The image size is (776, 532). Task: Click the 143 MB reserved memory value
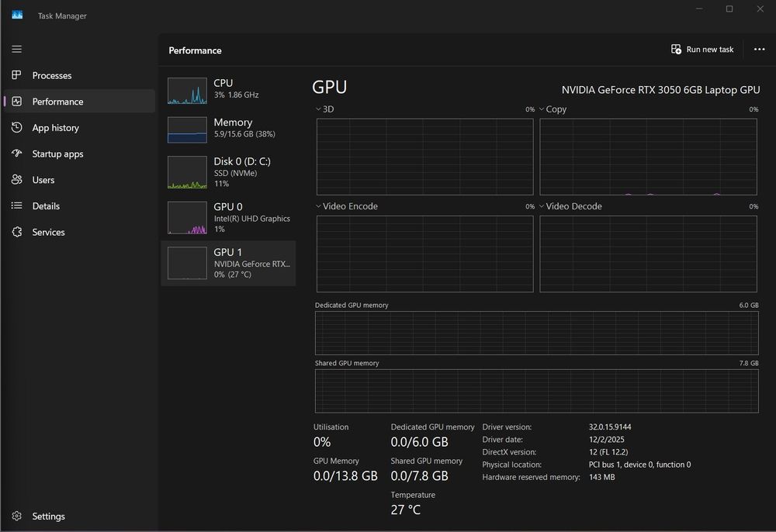[602, 477]
